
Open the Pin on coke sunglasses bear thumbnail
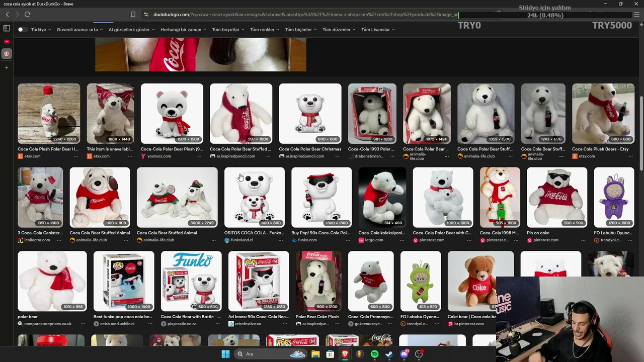[557, 198]
